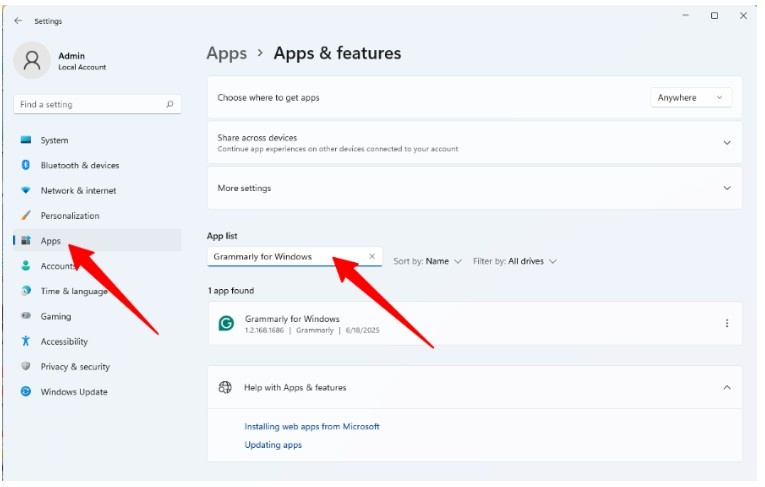Select Apps in the sidebar
765x487 pixels.
[x=97, y=241]
